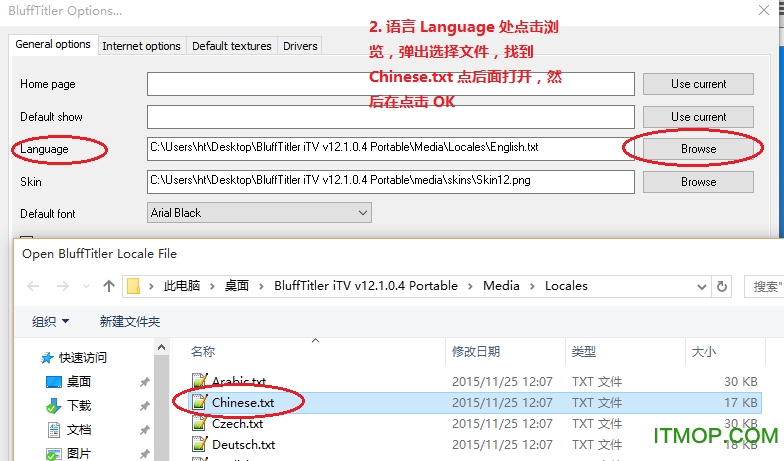Click the Skin path input field
784x461 pixels.
pyautogui.click(x=390, y=182)
